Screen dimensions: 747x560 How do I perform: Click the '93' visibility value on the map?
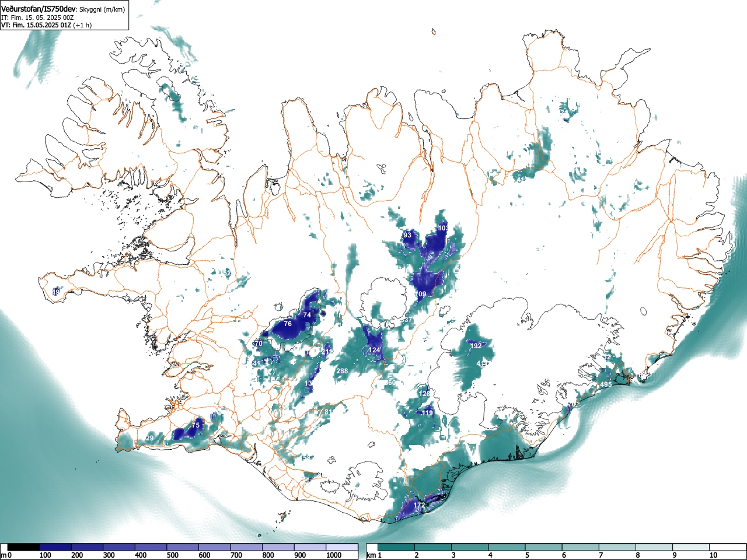pyautogui.click(x=407, y=235)
